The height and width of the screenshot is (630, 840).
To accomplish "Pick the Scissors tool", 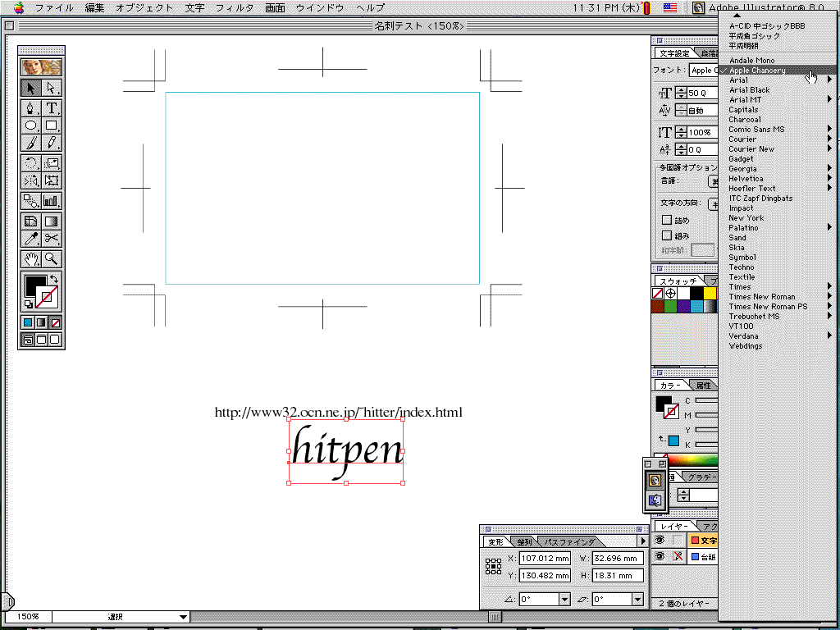I will click(x=52, y=239).
